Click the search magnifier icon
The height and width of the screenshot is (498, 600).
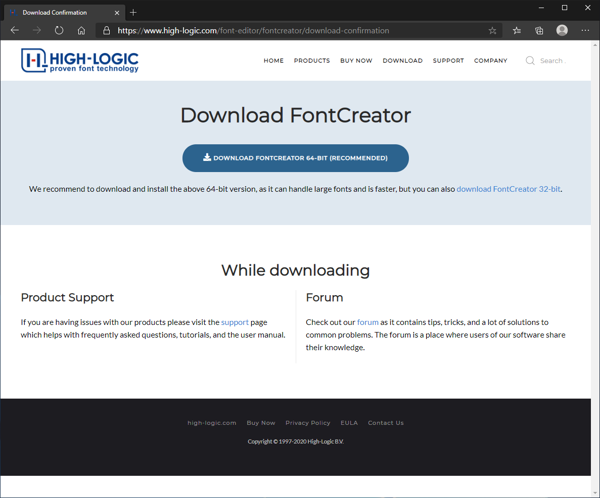point(530,60)
